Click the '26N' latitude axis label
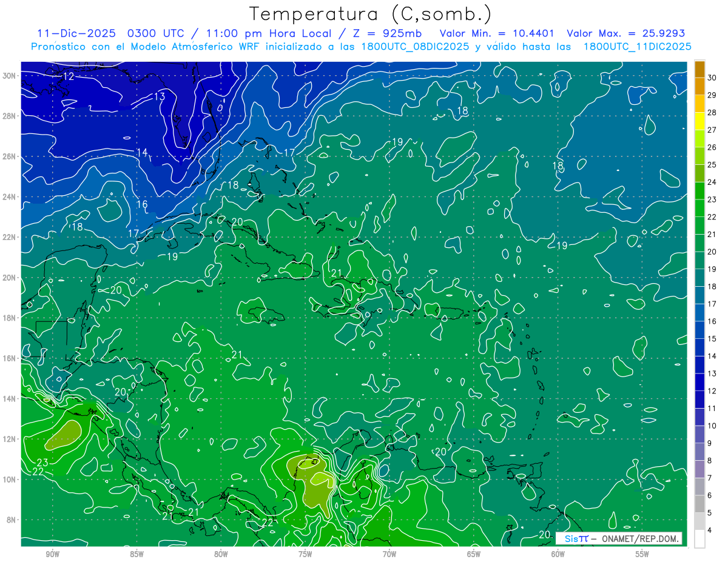Viewport: 728px width, 562px height. 10,156
